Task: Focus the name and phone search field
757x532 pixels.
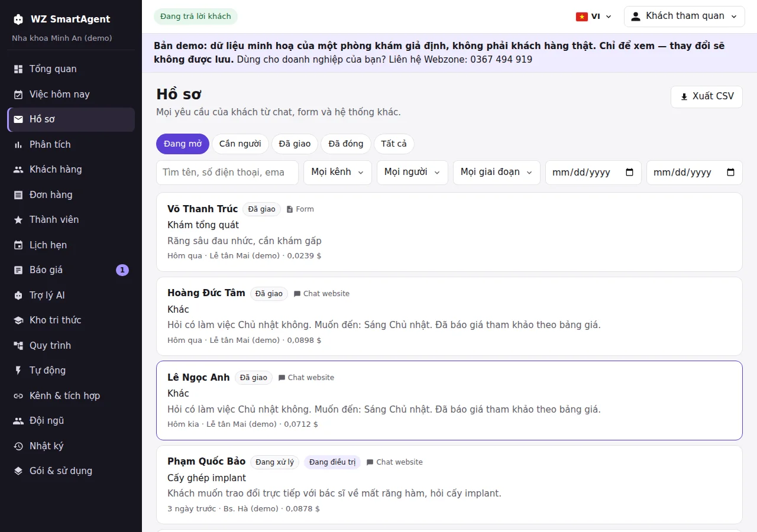Action: 227,172
